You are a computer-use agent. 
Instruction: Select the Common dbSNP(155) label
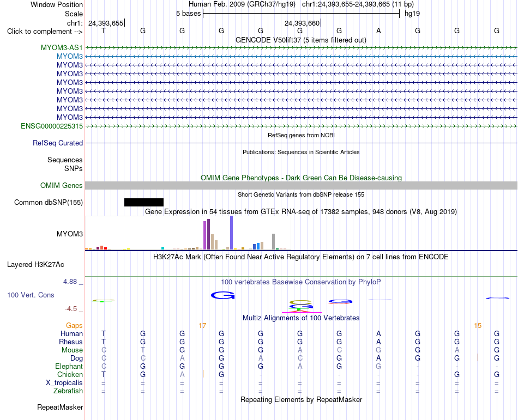pos(49,202)
